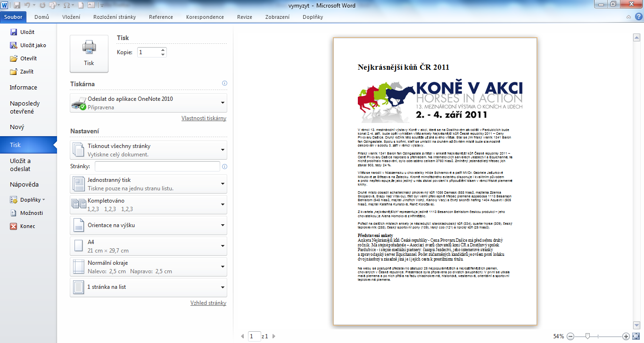Open Vzhled stránky link
This screenshot has height=343, width=644.
[208, 303]
